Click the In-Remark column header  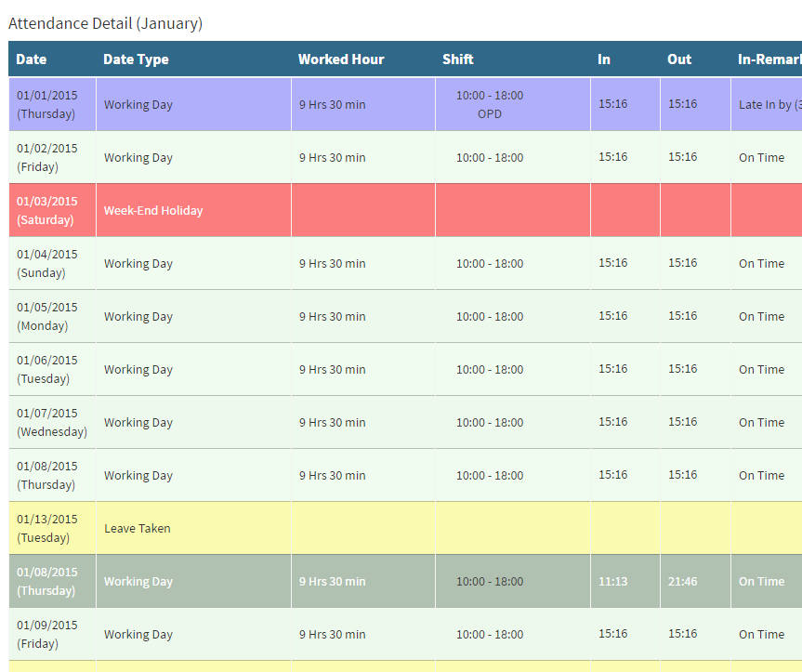pos(769,59)
